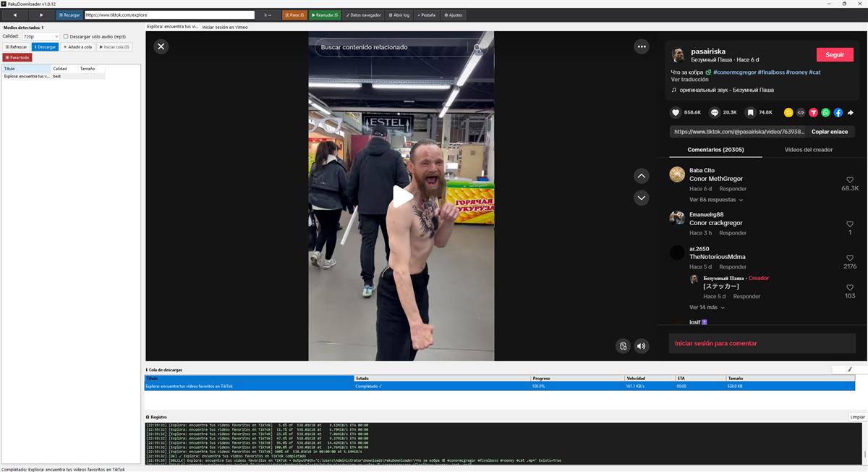Close the TikTok video with X icon

[x=161, y=46]
